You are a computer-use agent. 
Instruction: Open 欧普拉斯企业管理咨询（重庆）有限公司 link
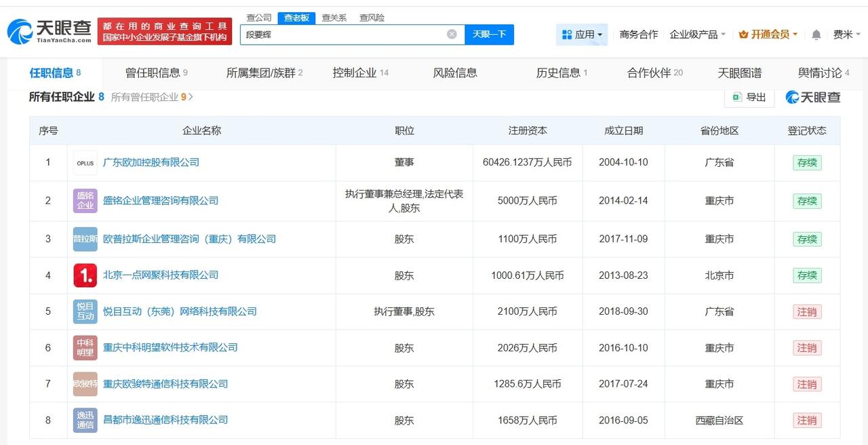pos(189,239)
